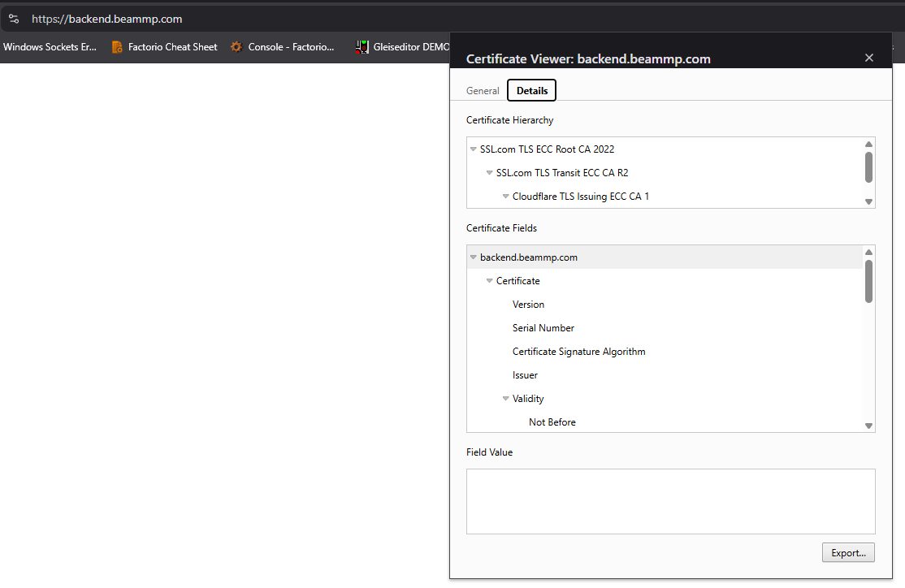The height and width of the screenshot is (588, 905).
Task: Select the Not Before field
Action: [552, 422]
